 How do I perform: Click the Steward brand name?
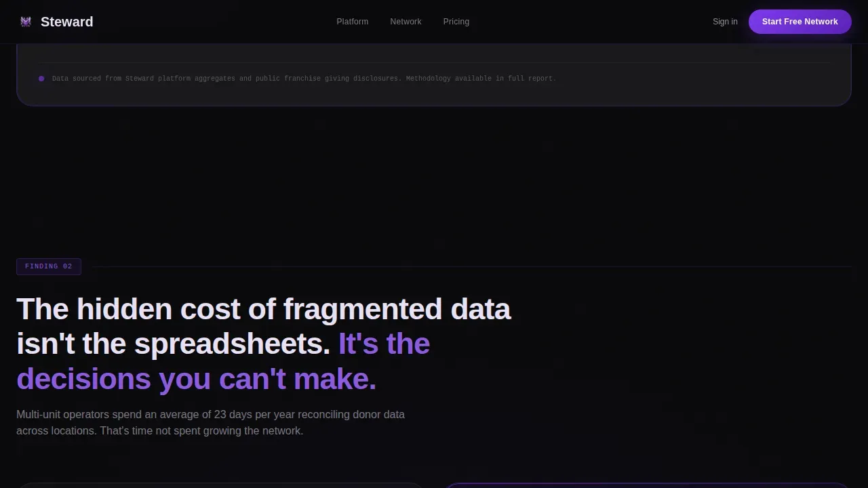click(66, 22)
